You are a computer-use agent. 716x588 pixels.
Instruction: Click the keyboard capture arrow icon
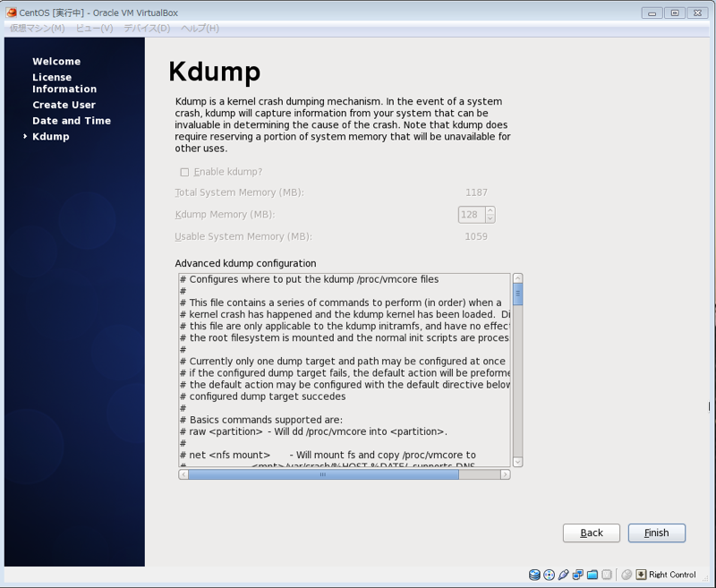click(641, 575)
